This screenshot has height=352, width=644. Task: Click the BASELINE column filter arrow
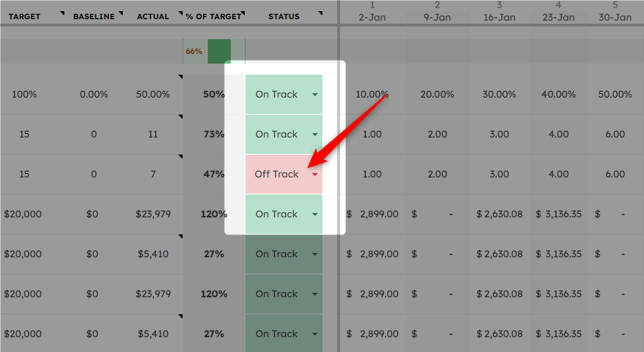tap(121, 13)
